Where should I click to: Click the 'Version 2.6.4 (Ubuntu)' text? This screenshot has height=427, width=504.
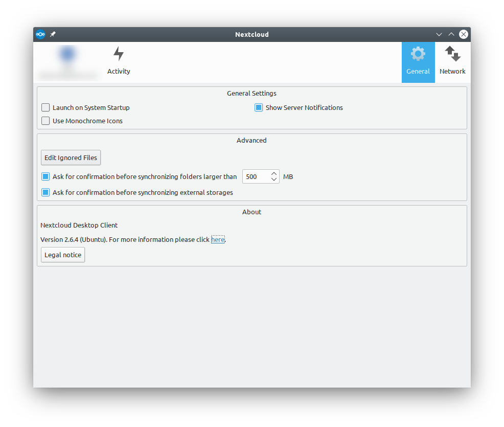point(74,239)
